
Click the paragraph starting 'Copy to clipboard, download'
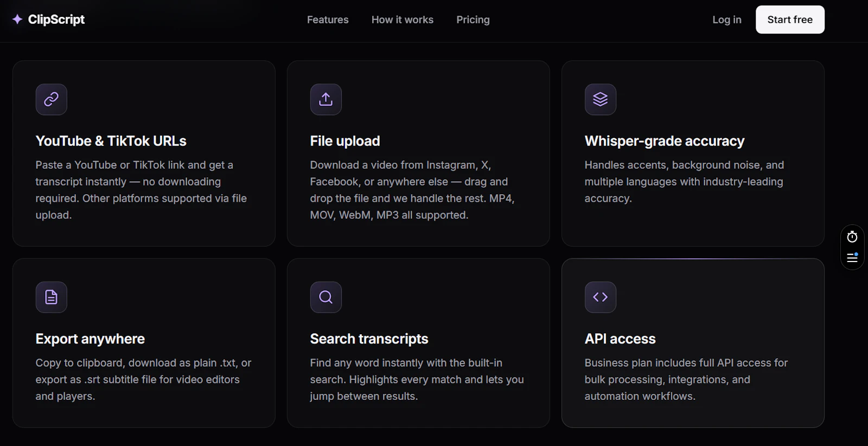click(x=144, y=380)
